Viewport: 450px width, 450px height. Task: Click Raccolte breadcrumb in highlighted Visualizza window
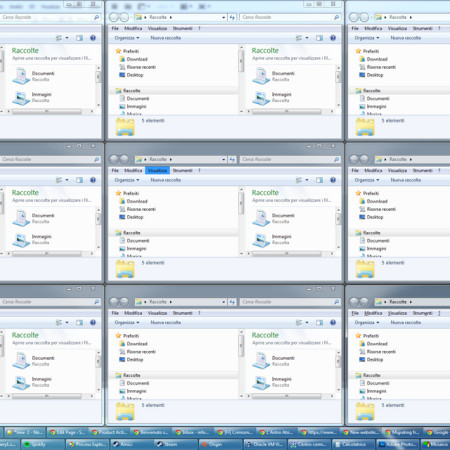(158, 159)
